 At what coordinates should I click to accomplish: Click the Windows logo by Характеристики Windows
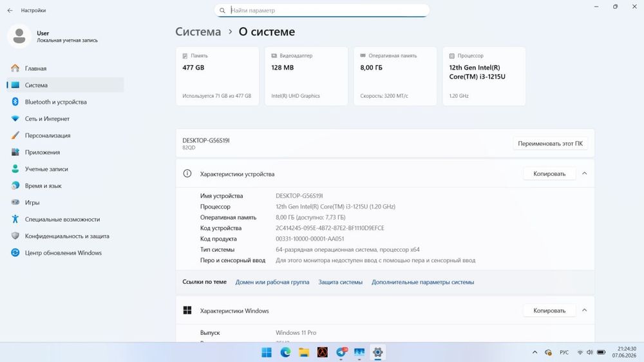(187, 310)
